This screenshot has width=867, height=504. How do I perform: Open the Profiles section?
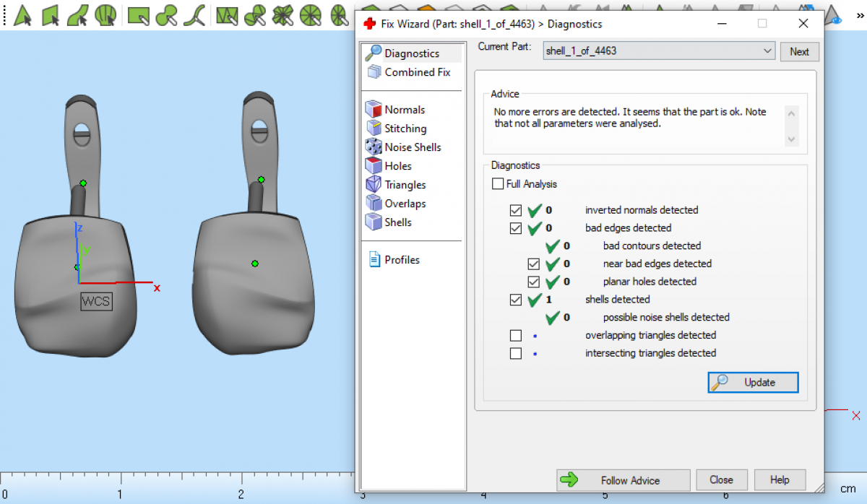click(402, 260)
